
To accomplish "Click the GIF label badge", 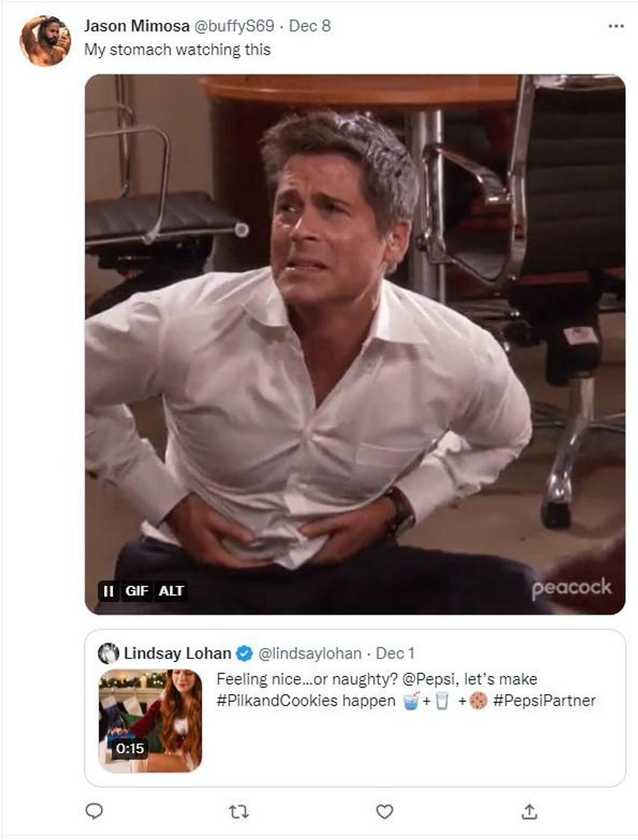I will (137, 591).
